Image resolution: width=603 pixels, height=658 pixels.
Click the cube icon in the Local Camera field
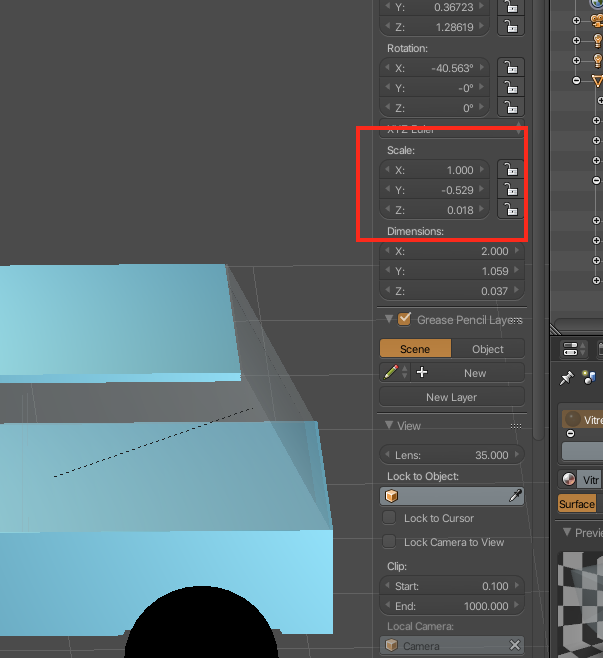(x=391, y=645)
